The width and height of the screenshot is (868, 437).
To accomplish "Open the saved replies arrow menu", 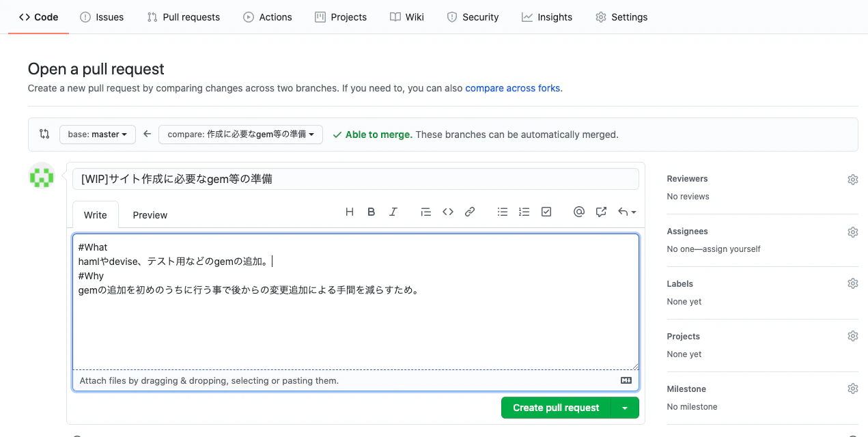I will 627,212.
